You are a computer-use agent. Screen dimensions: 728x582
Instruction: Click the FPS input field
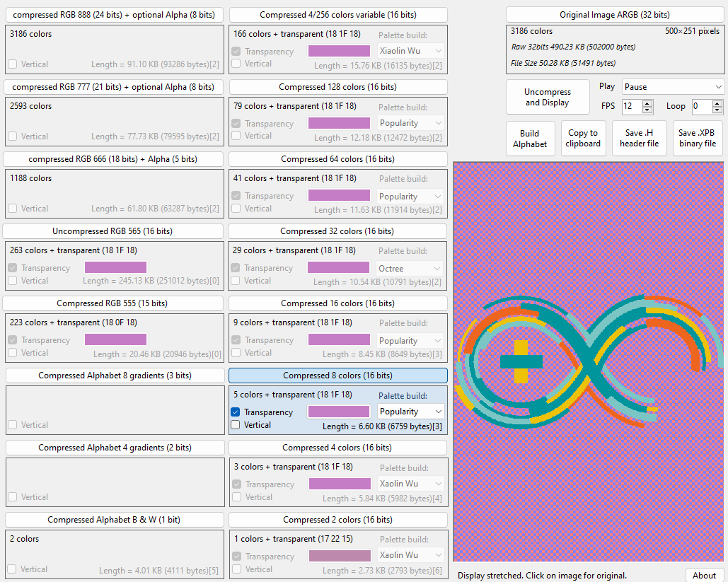632,106
